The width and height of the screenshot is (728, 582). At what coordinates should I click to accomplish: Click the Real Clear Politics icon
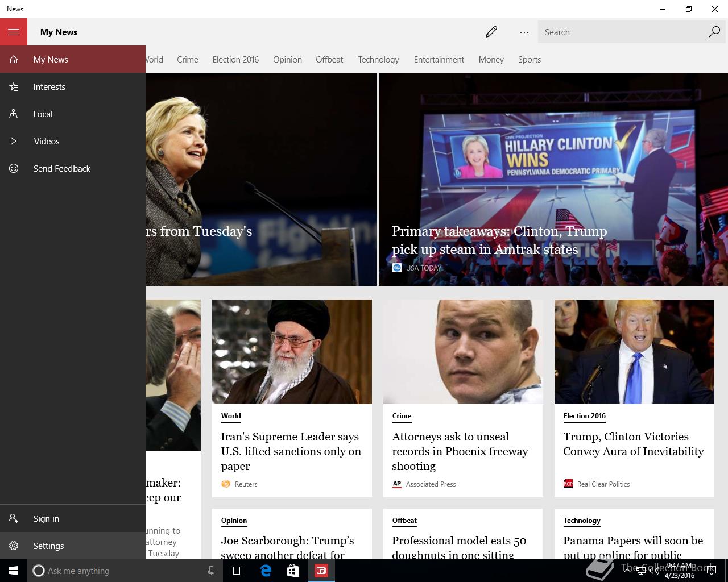568,484
